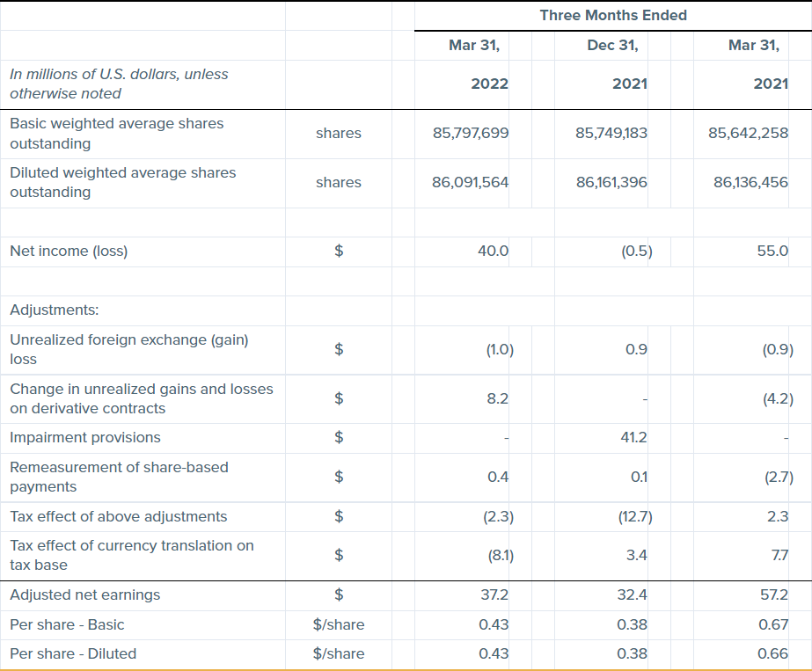Select the 'Impairment provisions' row label
This screenshot has width=812, height=671.
point(85,438)
